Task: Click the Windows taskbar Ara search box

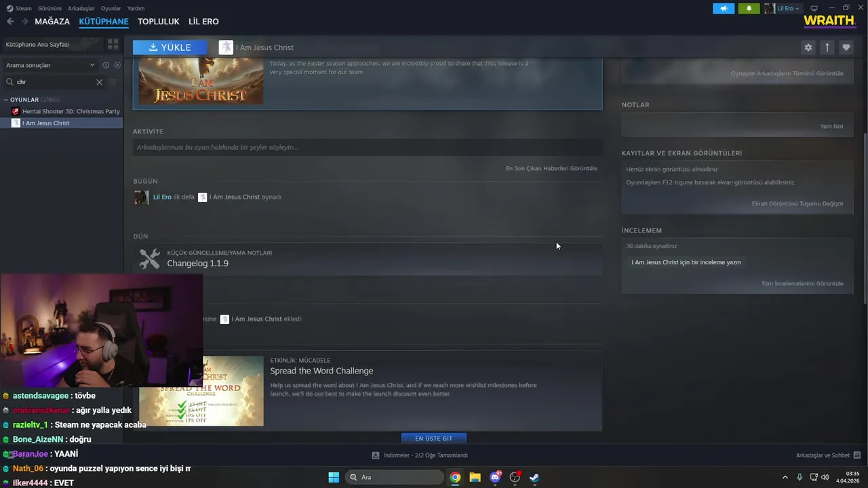Action: click(x=395, y=477)
